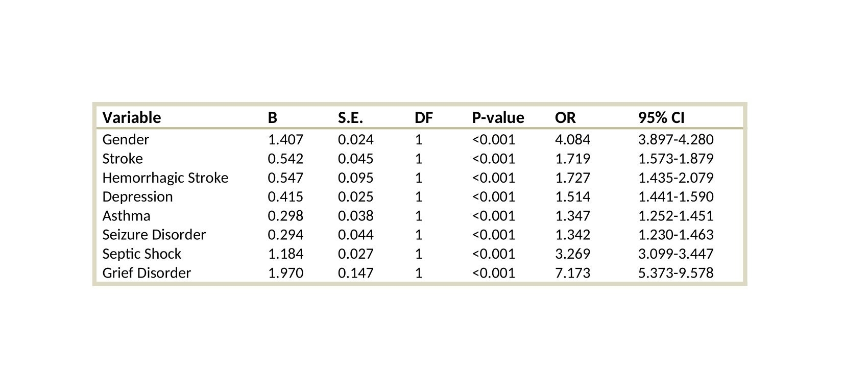Select the confidence interval 1.252-1.451

(x=676, y=216)
